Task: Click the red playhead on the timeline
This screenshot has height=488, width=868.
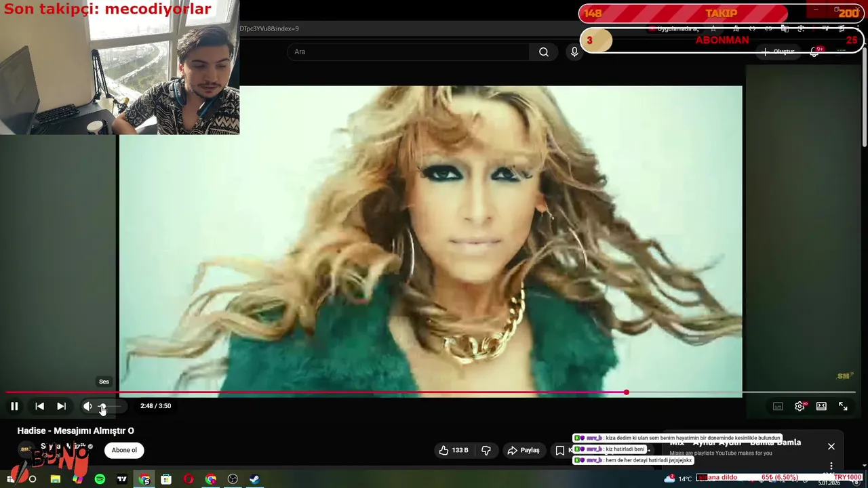Action: pos(626,392)
